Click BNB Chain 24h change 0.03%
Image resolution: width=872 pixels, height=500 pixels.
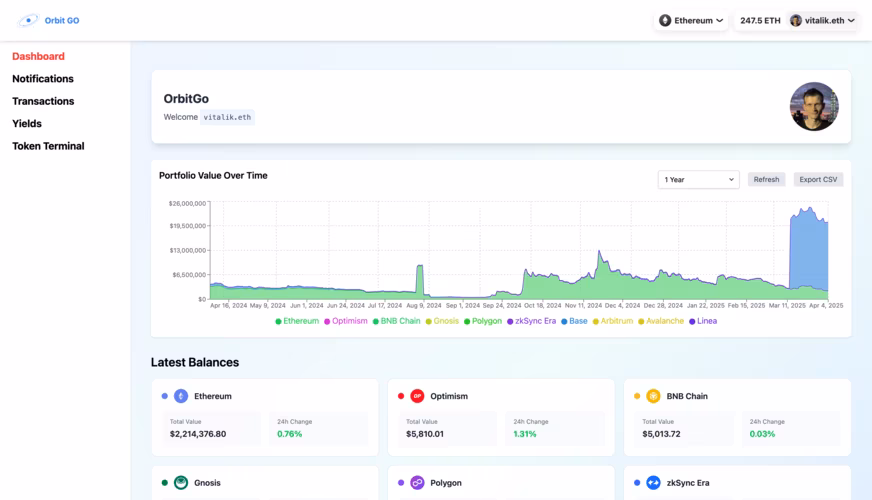point(762,434)
